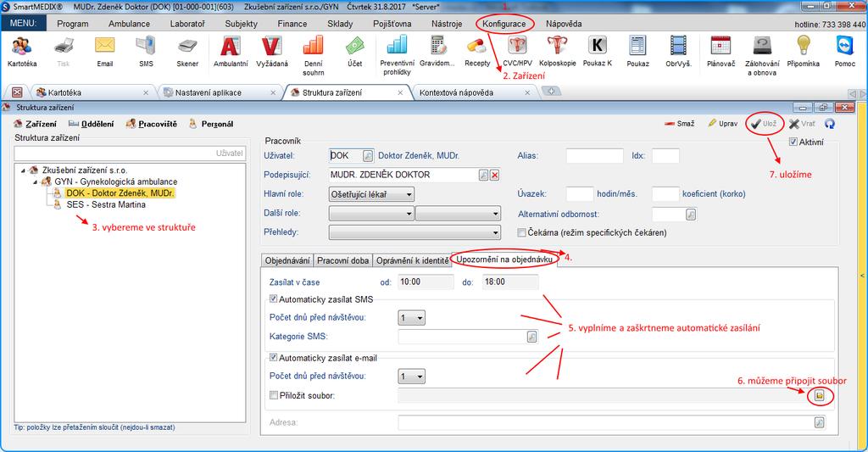Open the Konfigurace menu
Screen dimensions: 868x452
[504, 24]
